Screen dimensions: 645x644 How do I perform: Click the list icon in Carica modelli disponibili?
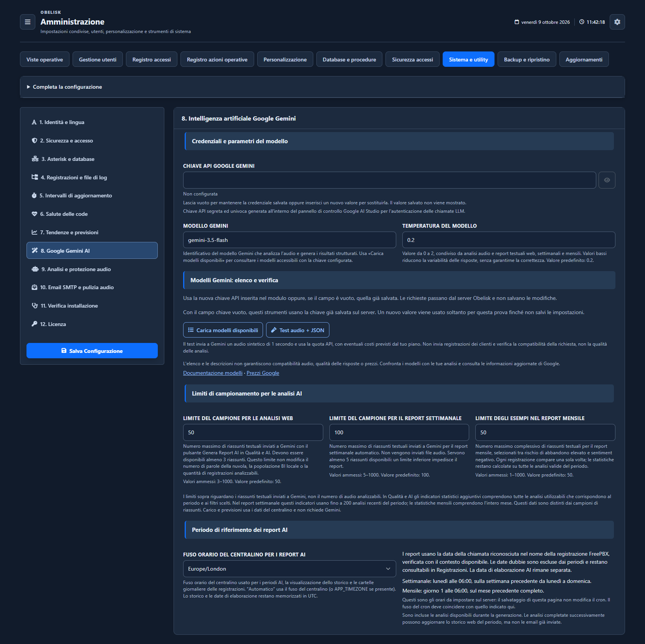coord(191,330)
